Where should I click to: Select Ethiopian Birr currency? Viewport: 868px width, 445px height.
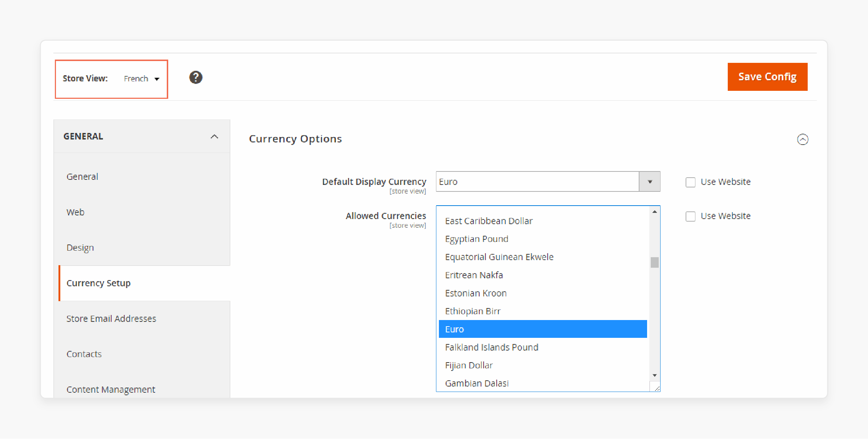click(x=543, y=311)
